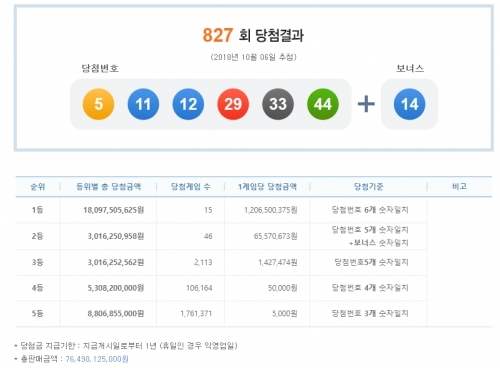Click the 당첨금 지급기한 note line
Screen dimensions: 500x368
126,346
